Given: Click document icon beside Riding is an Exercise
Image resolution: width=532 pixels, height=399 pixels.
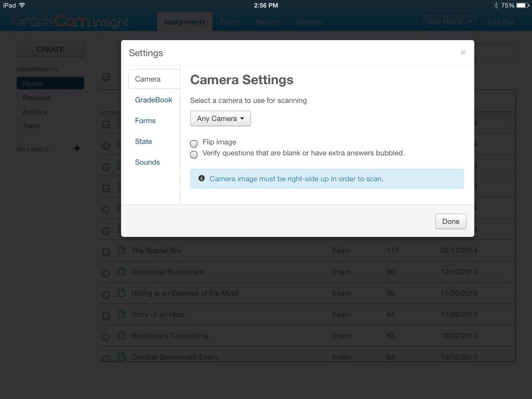Looking at the screenshot, I should (x=121, y=293).
